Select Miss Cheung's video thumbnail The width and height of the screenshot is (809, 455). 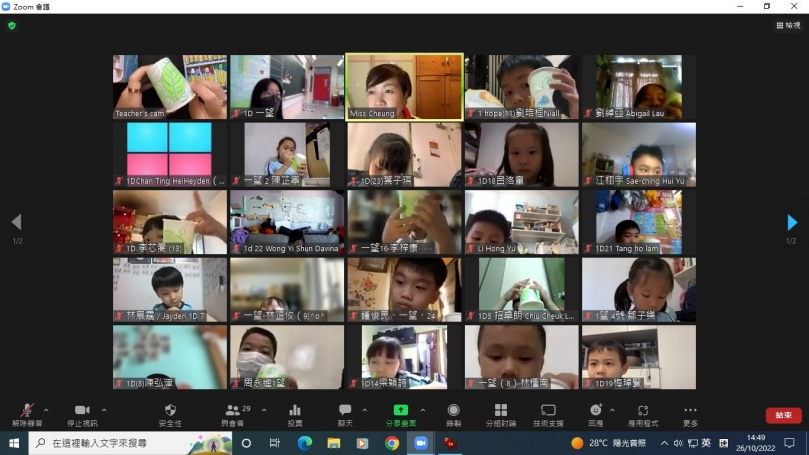pos(404,85)
